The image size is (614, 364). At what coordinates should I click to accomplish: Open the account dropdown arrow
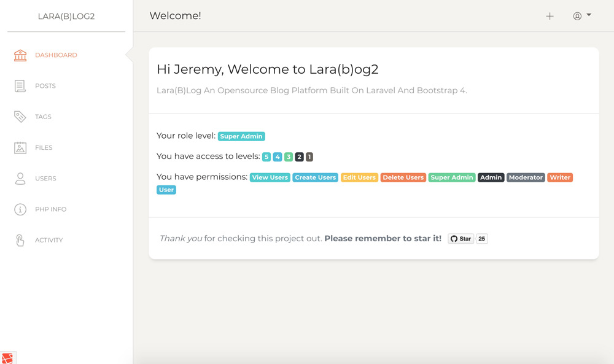click(x=588, y=16)
